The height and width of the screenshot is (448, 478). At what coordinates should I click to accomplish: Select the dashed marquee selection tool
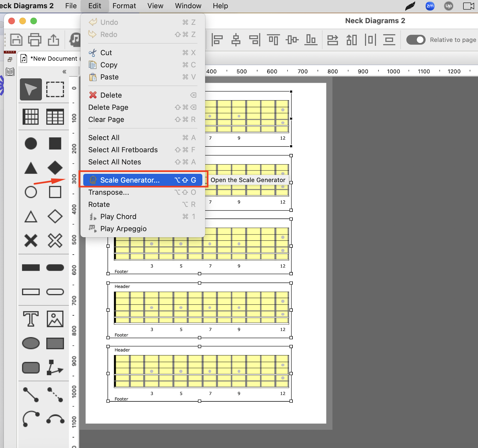55,89
